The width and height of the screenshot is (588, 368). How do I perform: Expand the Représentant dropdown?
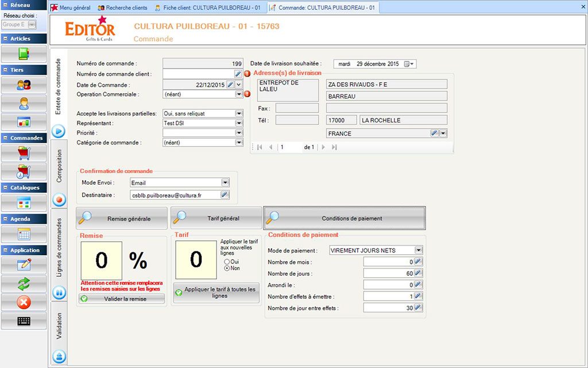pos(239,123)
